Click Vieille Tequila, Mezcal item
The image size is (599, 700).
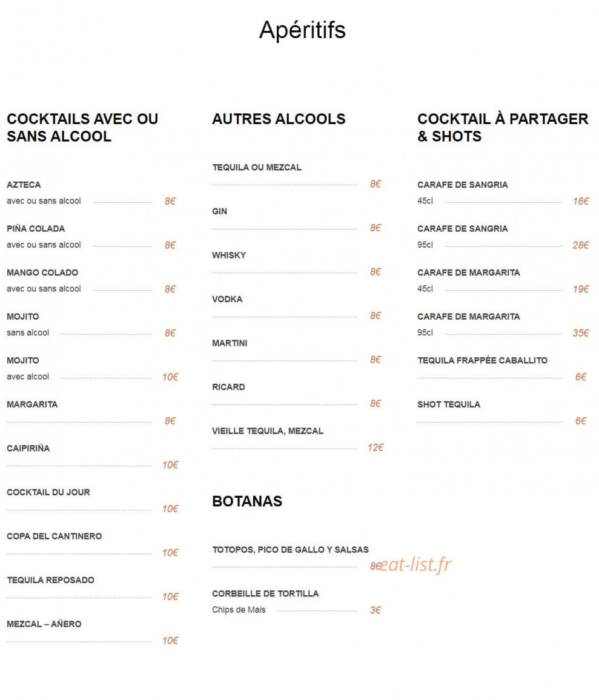pos(268,431)
